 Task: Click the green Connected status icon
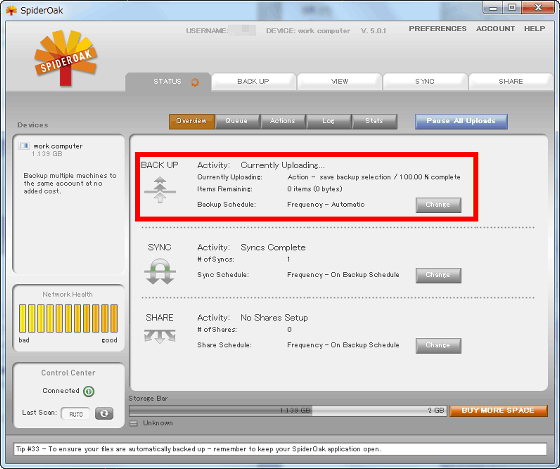[89, 391]
